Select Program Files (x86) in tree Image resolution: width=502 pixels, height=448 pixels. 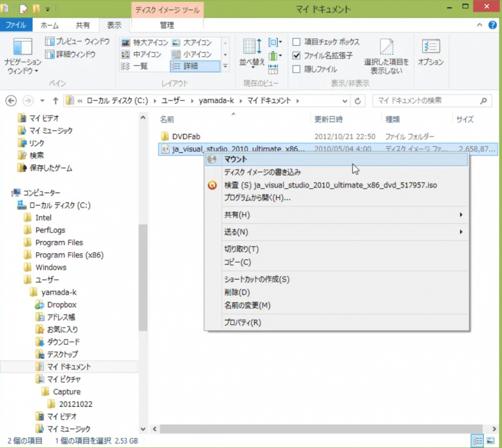[x=69, y=255]
